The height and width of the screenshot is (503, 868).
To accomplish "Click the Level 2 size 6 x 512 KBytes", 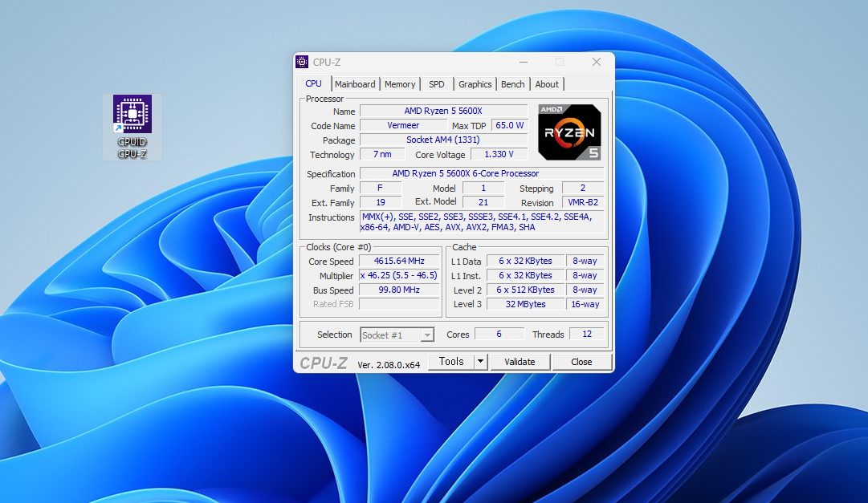I will click(525, 290).
